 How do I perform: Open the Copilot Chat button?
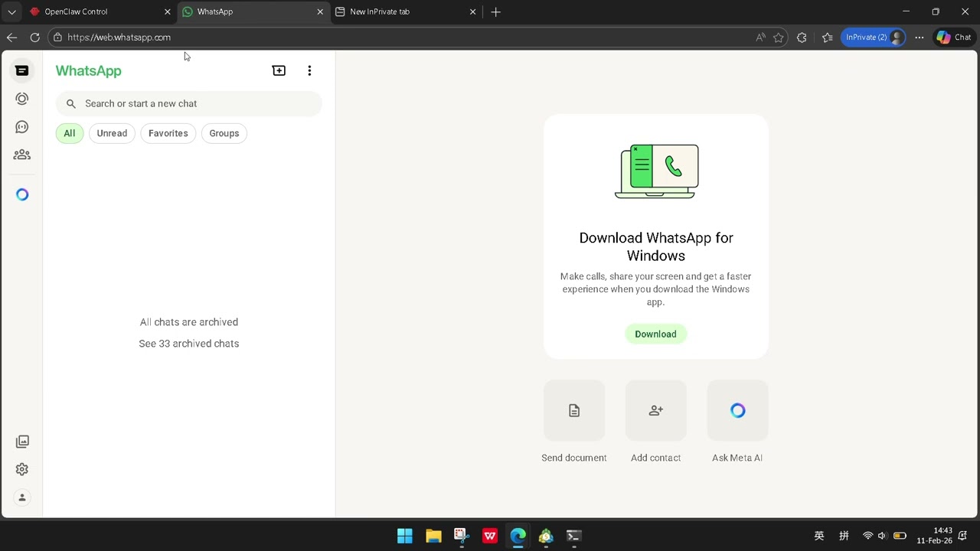954,37
